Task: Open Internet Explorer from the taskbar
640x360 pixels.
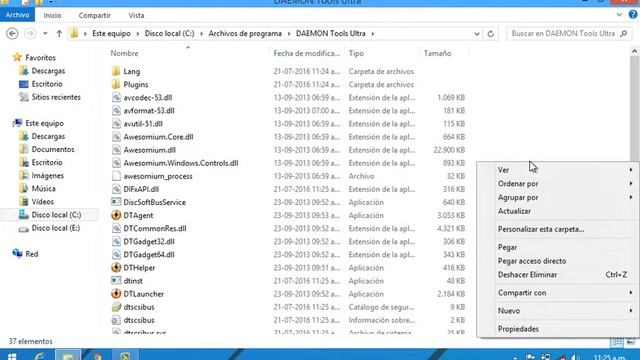Action: pos(40,356)
